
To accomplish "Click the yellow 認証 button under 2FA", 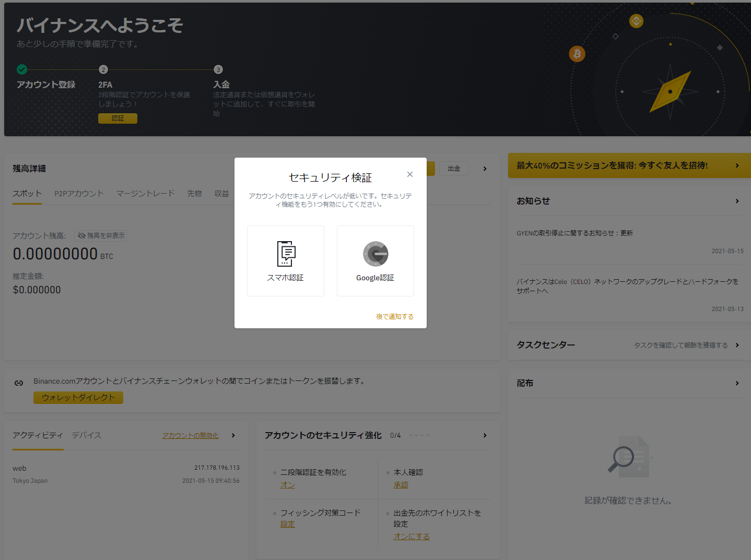I will [x=118, y=118].
